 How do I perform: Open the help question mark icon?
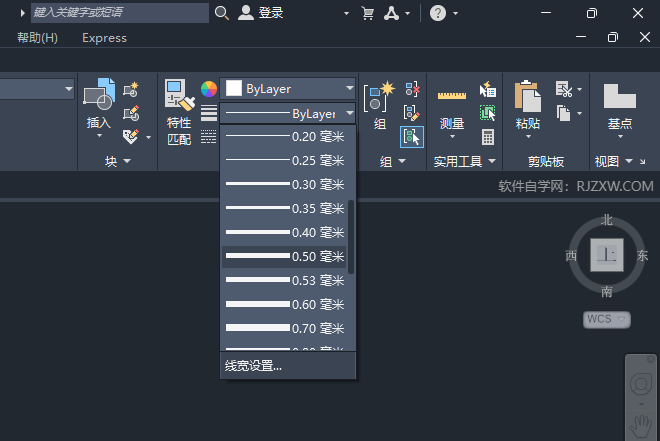pos(438,13)
